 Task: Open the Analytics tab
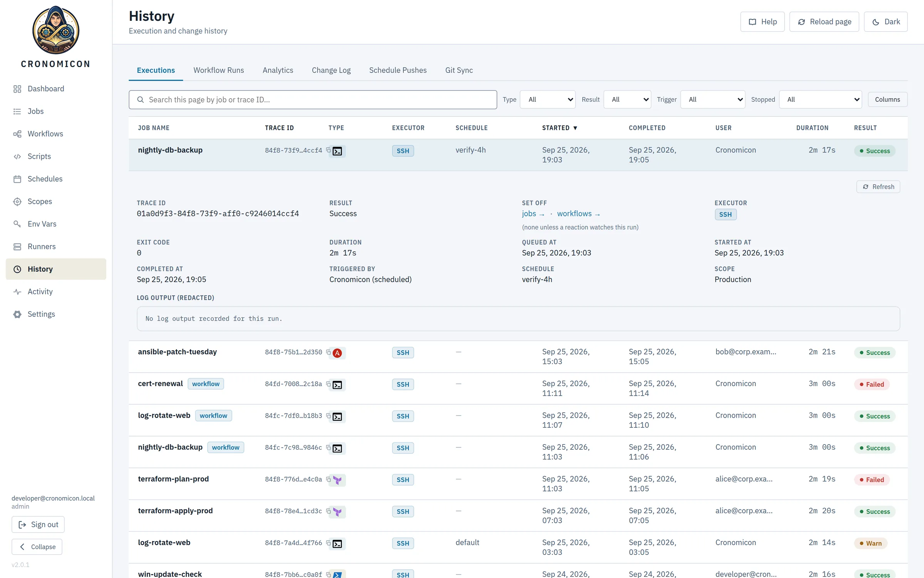coord(278,70)
